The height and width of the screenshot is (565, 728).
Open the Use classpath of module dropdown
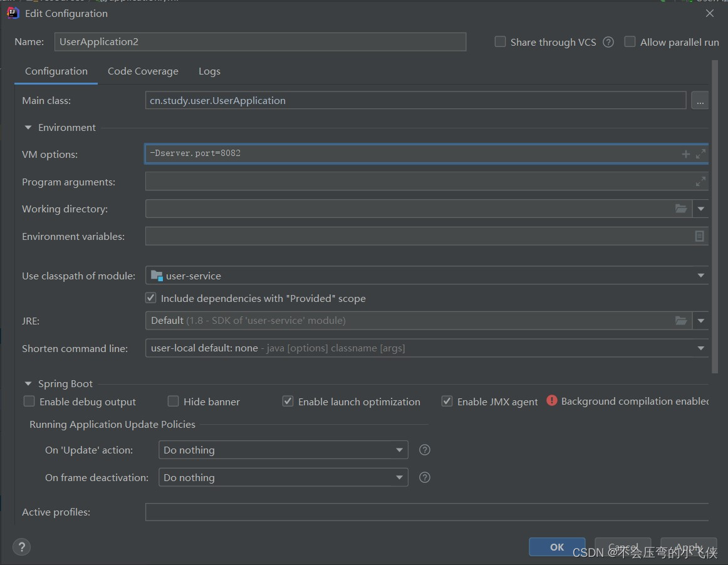(x=700, y=276)
